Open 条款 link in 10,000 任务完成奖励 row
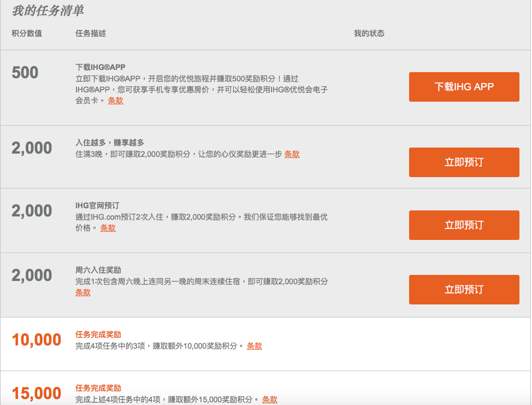 [x=254, y=347]
